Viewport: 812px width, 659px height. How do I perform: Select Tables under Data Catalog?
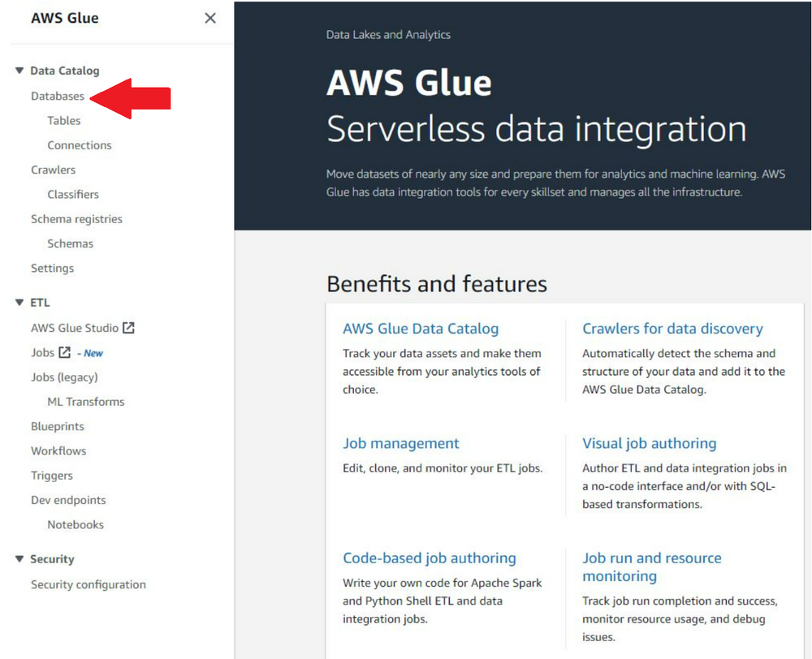63,120
